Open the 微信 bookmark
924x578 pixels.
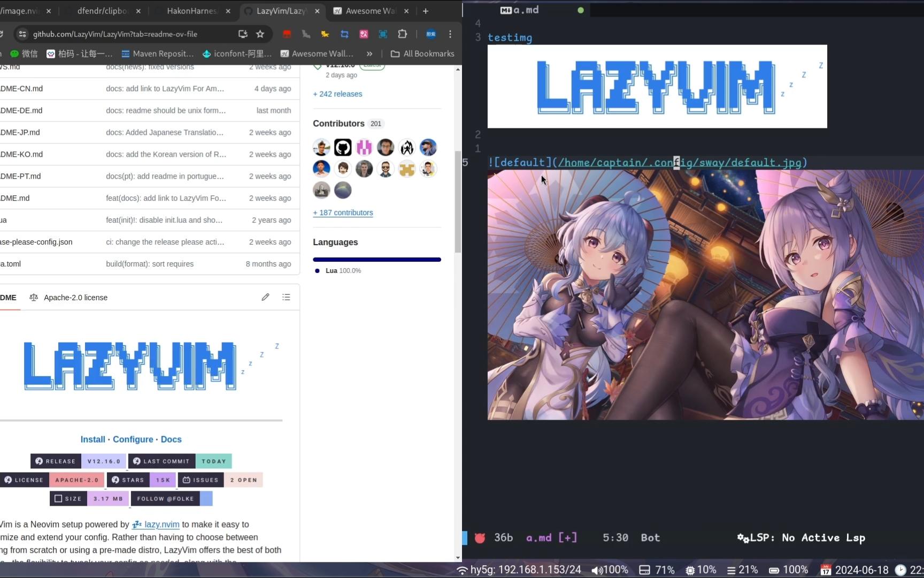click(24, 54)
